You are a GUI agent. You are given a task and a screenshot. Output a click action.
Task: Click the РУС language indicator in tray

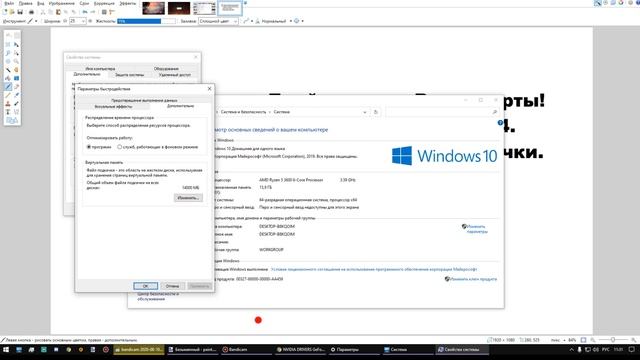click(606, 350)
